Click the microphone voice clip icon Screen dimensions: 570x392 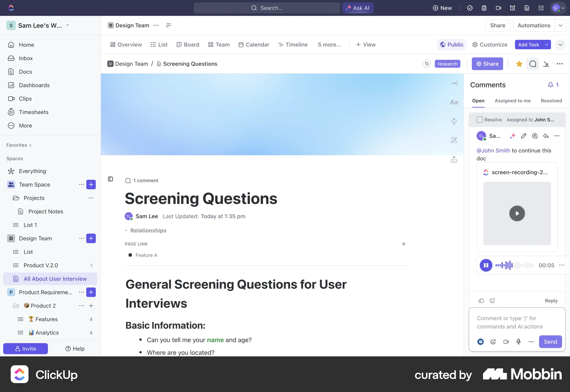(518, 342)
